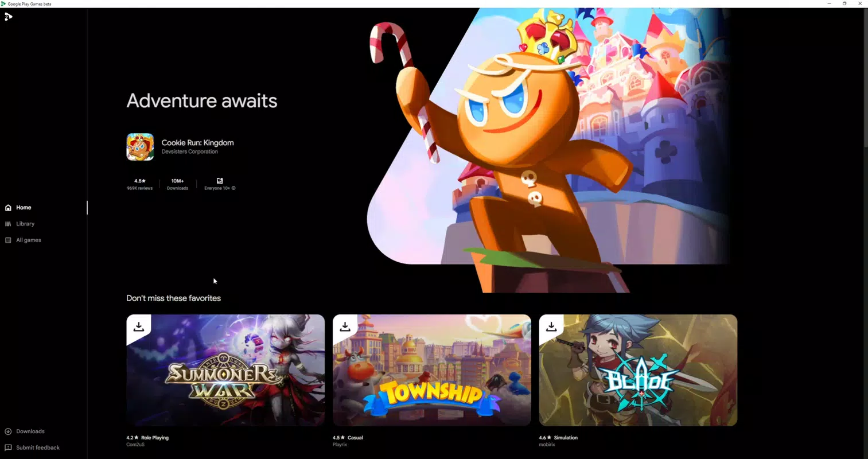868x459 pixels.
Task: Click the Cookie Run: Kingdom app icon
Action: point(140,147)
